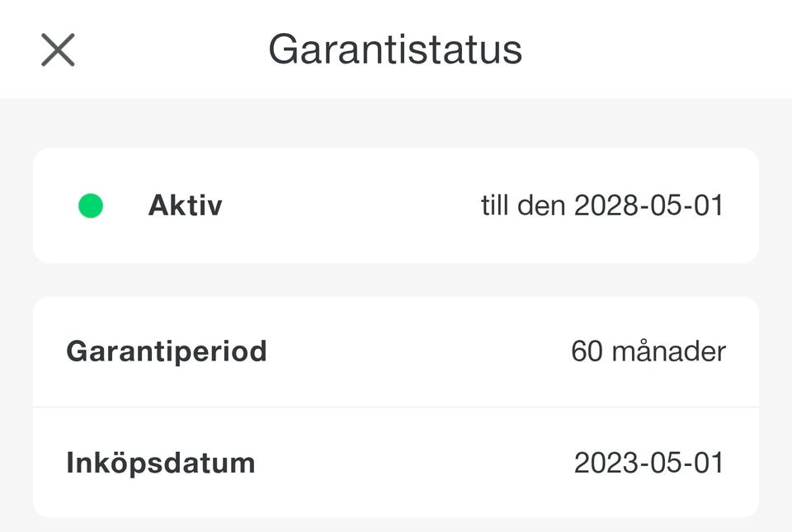Select the Aktiv status label
Screen dimensions: 792x532
(186, 205)
